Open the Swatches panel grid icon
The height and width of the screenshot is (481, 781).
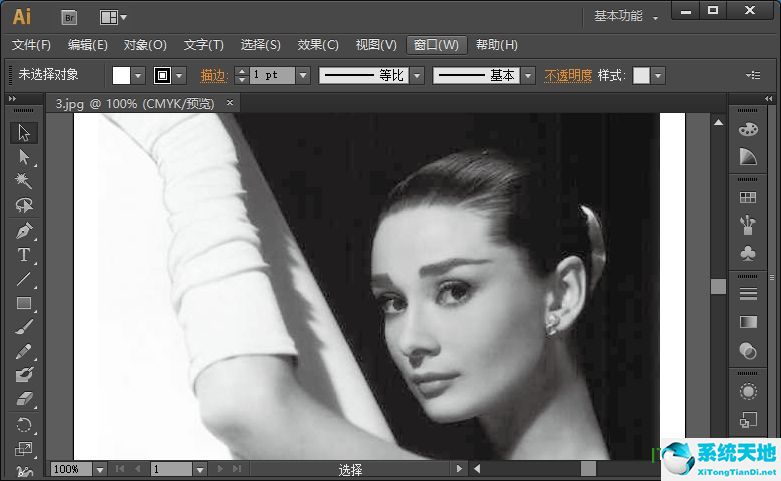[747, 197]
